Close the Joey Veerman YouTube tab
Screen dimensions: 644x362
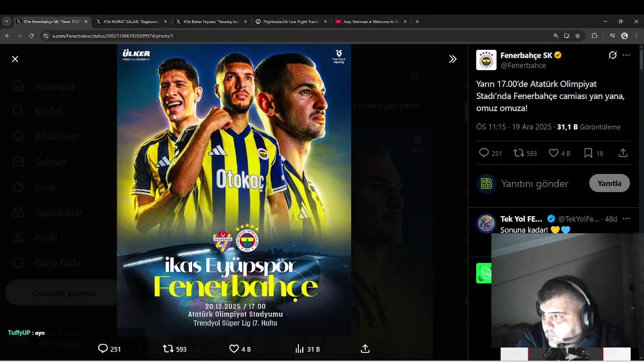(x=405, y=22)
